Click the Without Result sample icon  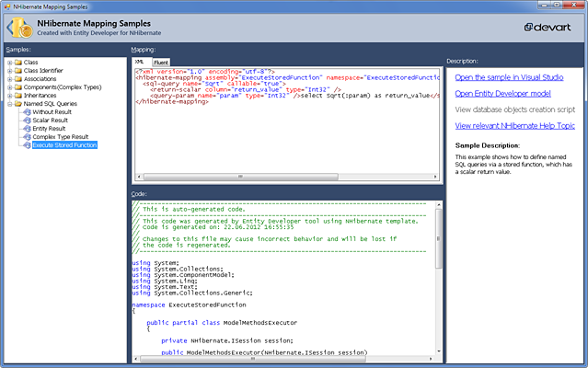click(x=27, y=112)
